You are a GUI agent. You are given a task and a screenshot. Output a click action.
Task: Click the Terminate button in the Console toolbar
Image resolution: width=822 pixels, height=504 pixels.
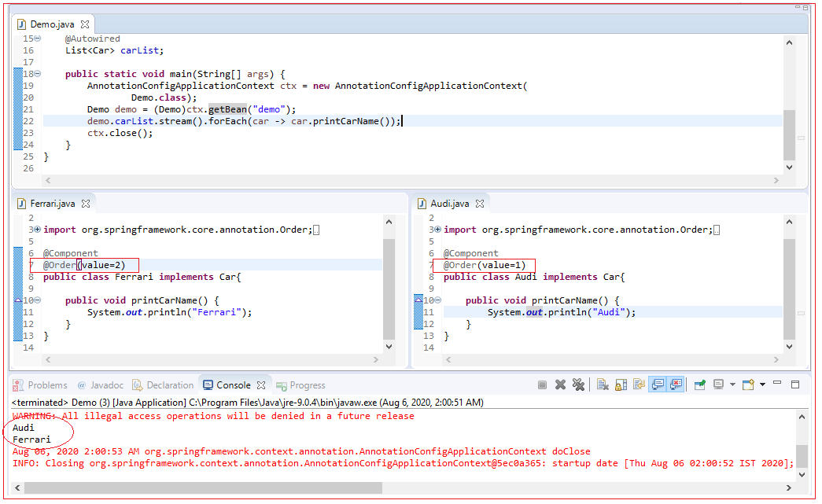(542, 385)
